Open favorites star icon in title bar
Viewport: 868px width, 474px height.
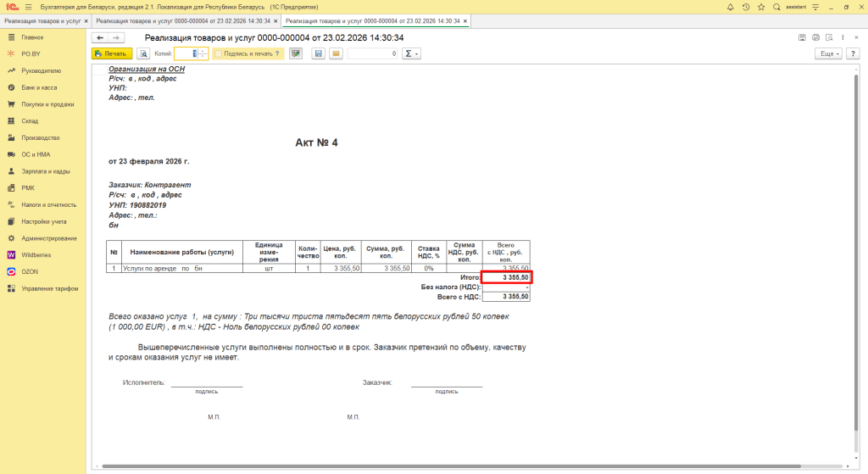click(761, 6)
